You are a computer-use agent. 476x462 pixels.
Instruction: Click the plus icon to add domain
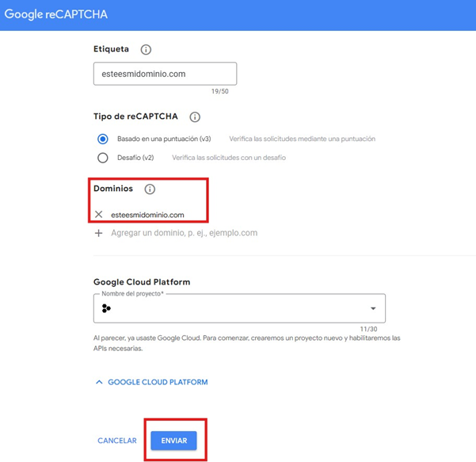[x=99, y=233]
